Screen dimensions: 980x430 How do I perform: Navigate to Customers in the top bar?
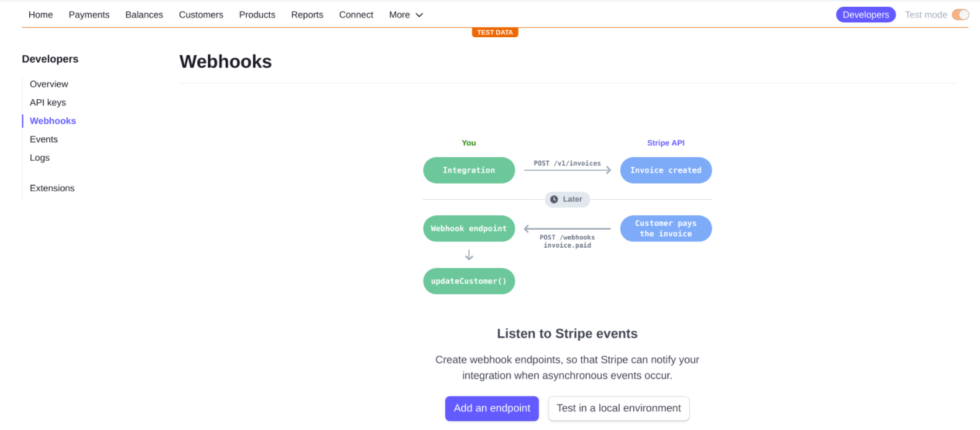tap(201, 15)
